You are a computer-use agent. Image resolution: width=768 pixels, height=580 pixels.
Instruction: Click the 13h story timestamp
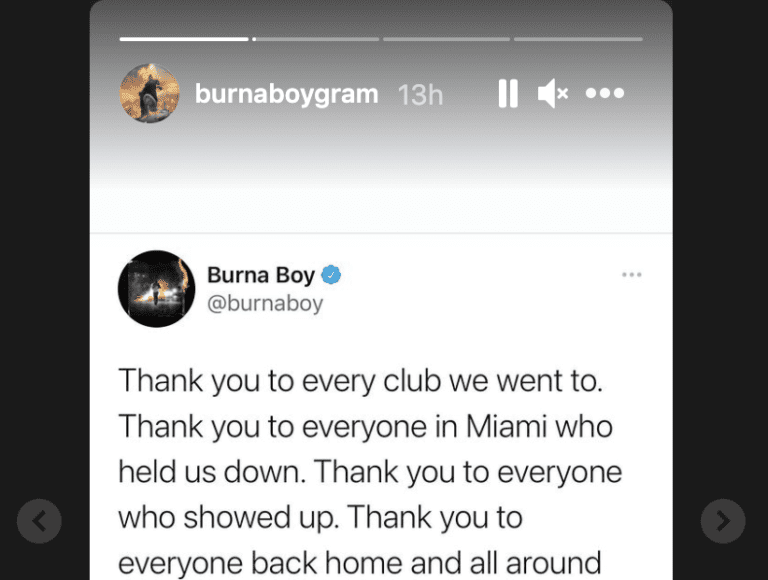click(421, 94)
